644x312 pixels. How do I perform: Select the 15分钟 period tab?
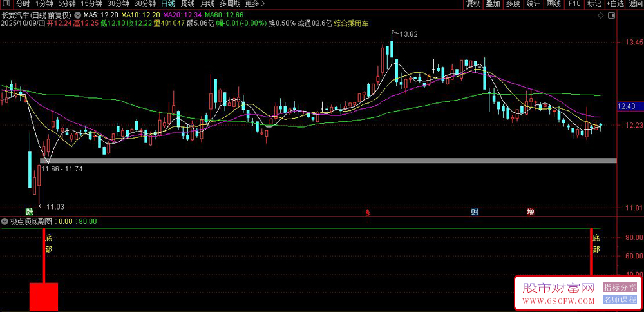tap(91, 4)
